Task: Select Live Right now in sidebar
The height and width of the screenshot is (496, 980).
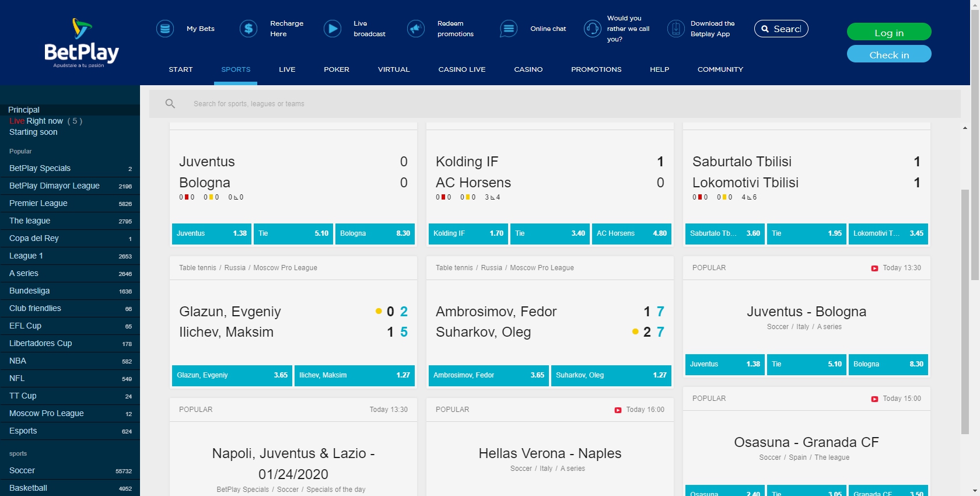Action: pos(45,121)
